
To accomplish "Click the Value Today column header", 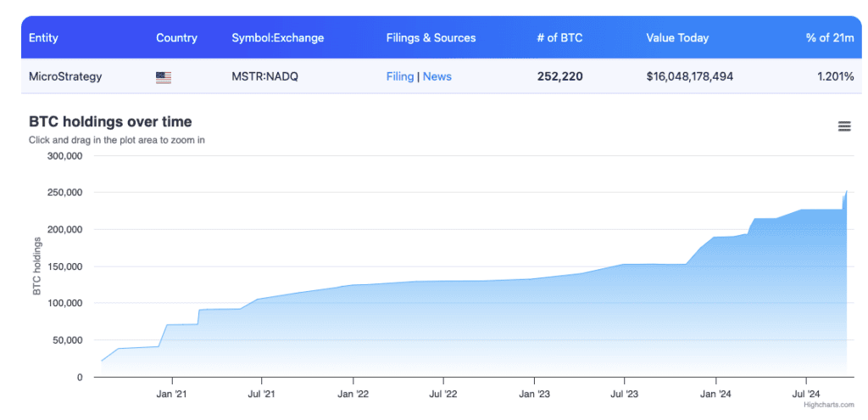I will point(677,38).
